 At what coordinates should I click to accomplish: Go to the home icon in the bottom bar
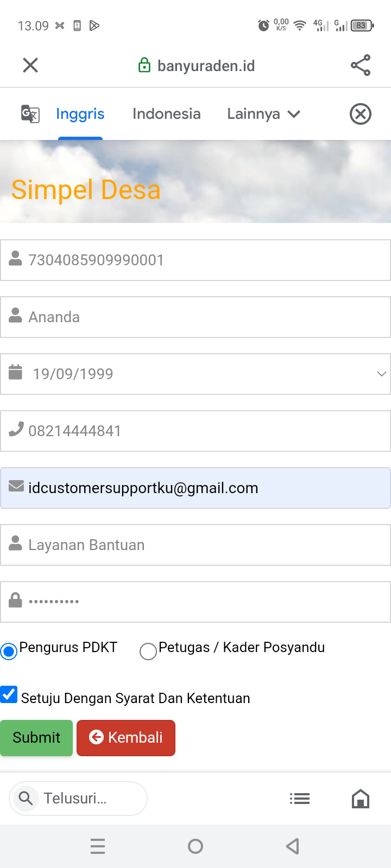361,799
